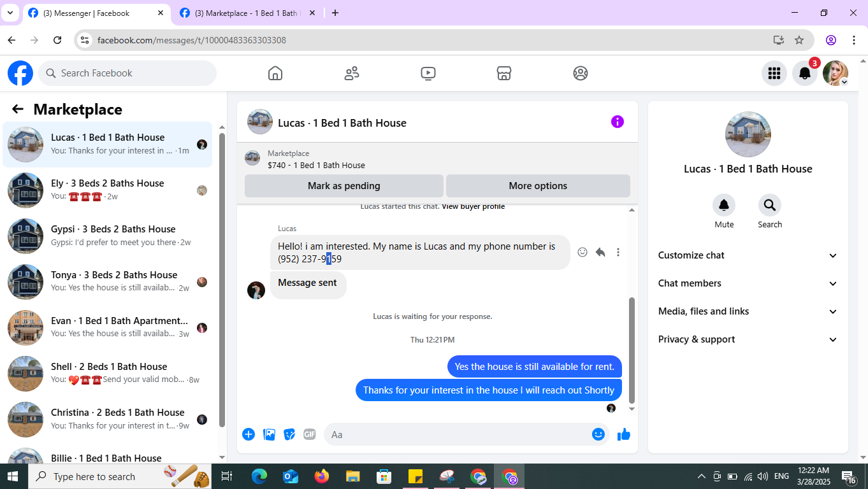This screenshot has width=868, height=489.
Task: Click Mark as pending button
Action: (344, 186)
